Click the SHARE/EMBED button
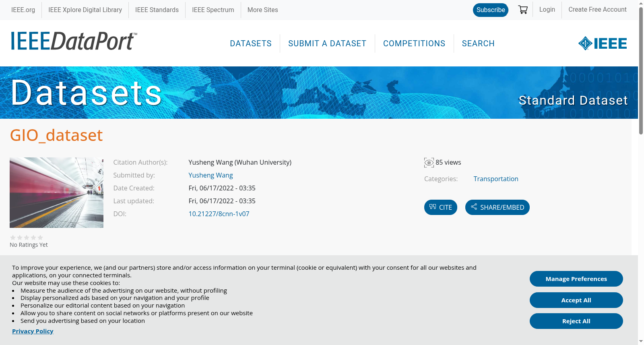Image resolution: width=644 pixels, height=345 pixels. 497,207
